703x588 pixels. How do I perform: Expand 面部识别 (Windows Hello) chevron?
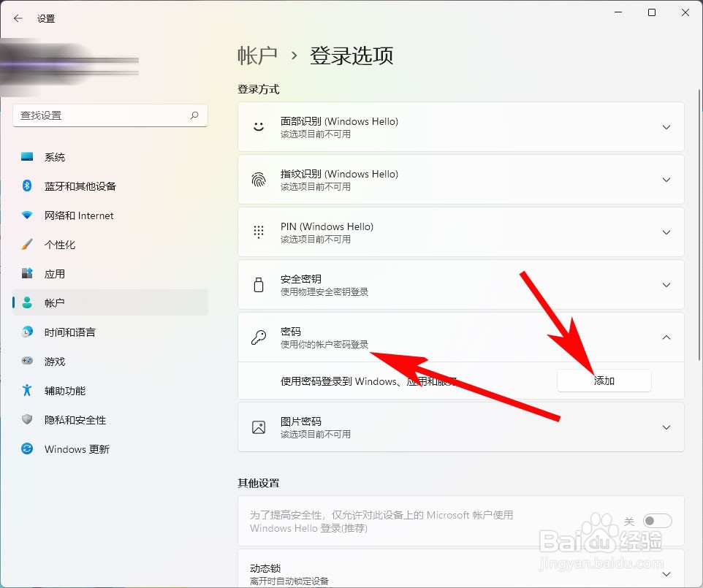666,127
